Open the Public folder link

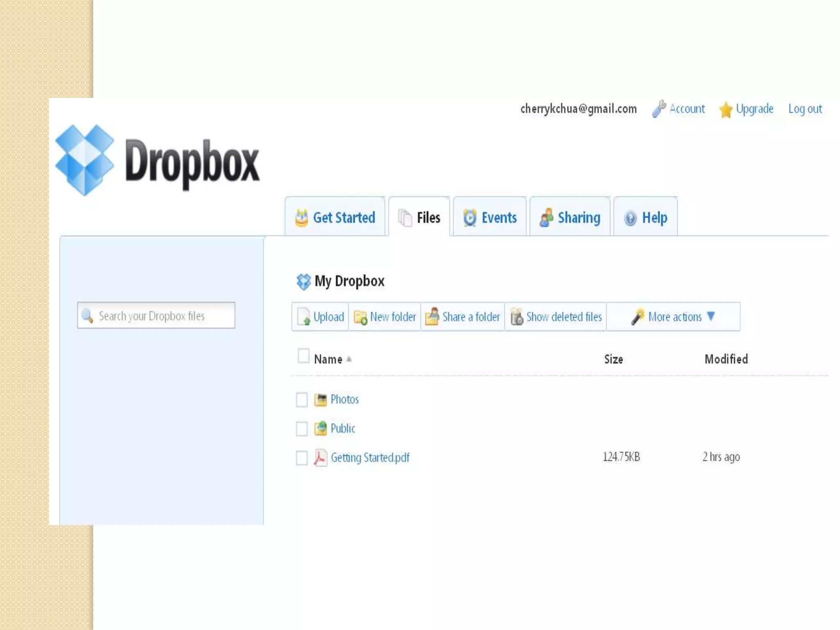(x=342, y=429)
